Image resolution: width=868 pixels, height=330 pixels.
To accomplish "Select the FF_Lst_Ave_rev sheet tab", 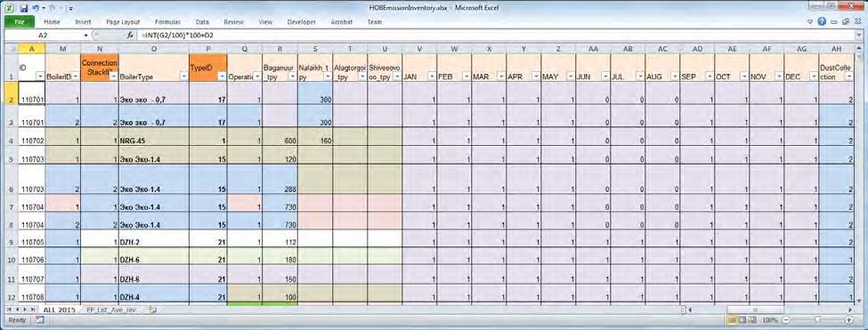I will pos(110,310).
